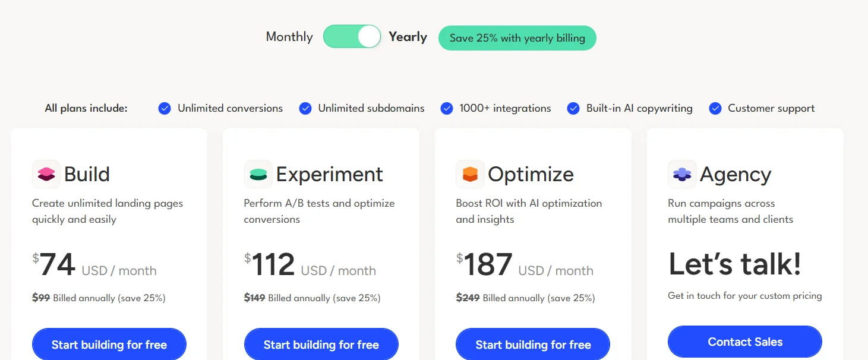Click the checkmark icon beside Unlimited conversions
Viewport: 868px width, 360px height.
tap(165, 108)
